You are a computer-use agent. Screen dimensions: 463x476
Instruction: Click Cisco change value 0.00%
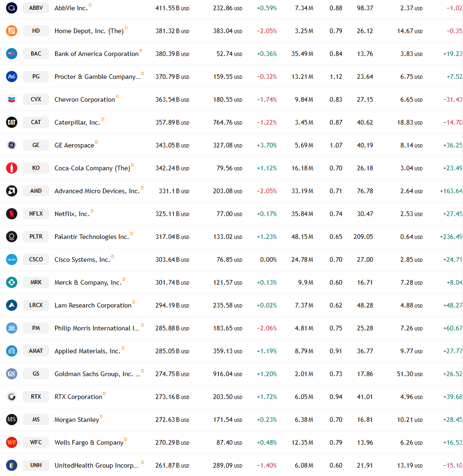[268, 260]
